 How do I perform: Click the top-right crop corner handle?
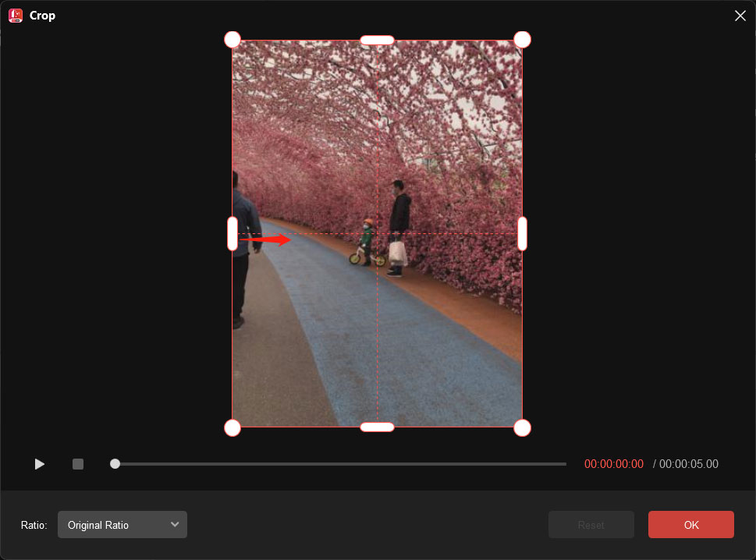click(x=522, y=40)
